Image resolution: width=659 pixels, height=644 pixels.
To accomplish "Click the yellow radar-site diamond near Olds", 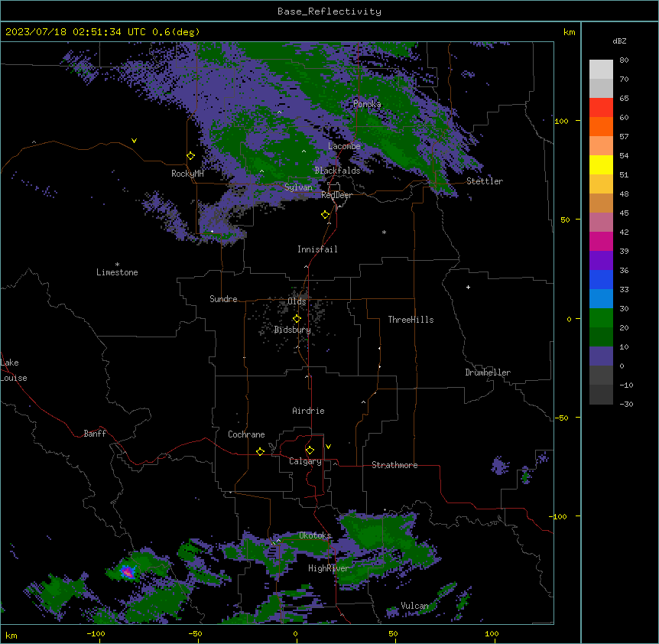I will tap(297, 319).
